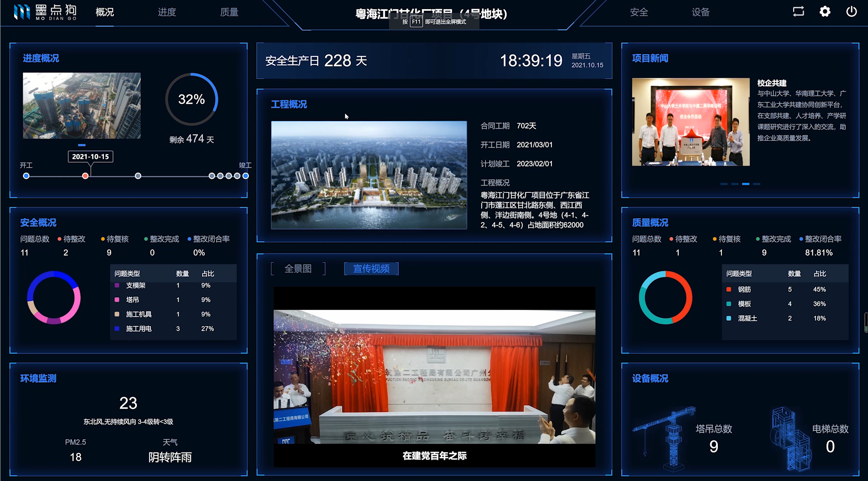
Task: Switch to the 全景图 panorama view
Action: pos(298,269)
